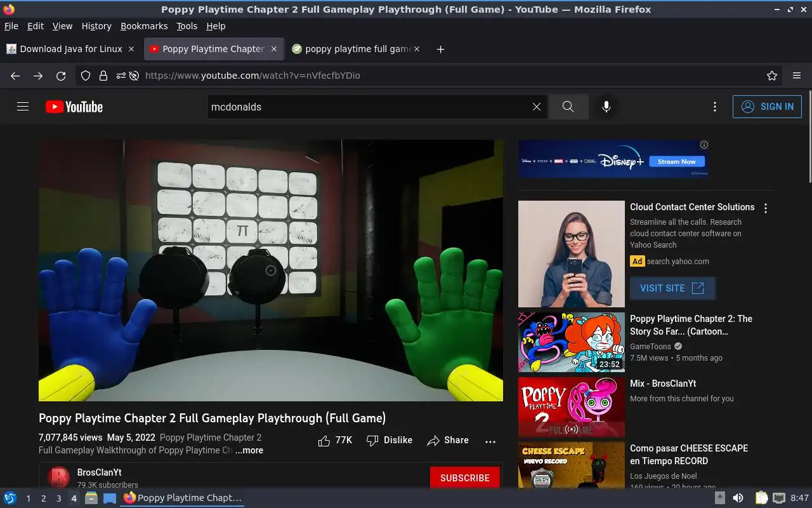
Task: Open more actions ellipsis under video
Action: click(490, 441)
